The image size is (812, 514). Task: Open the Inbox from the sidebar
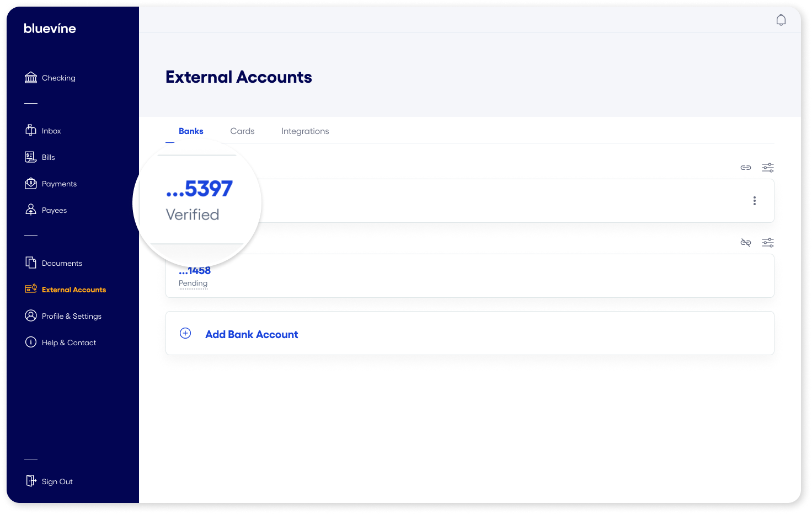(31, 130)
